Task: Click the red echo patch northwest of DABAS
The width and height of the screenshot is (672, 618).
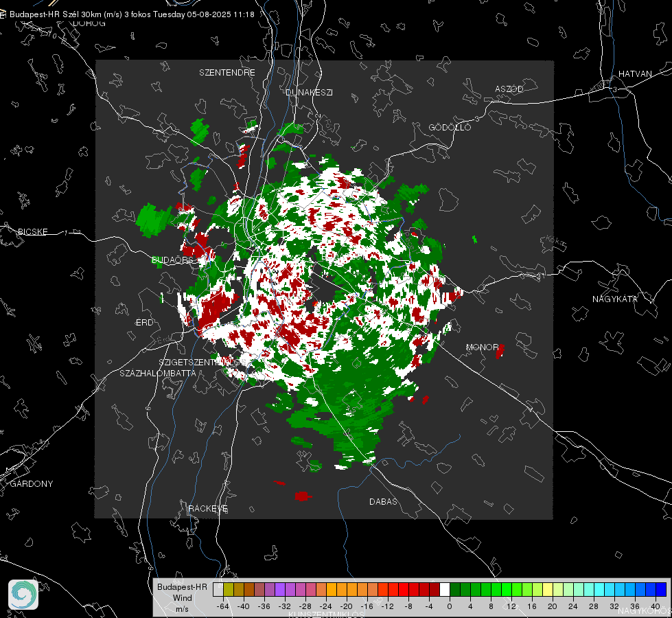Action: 303,496
